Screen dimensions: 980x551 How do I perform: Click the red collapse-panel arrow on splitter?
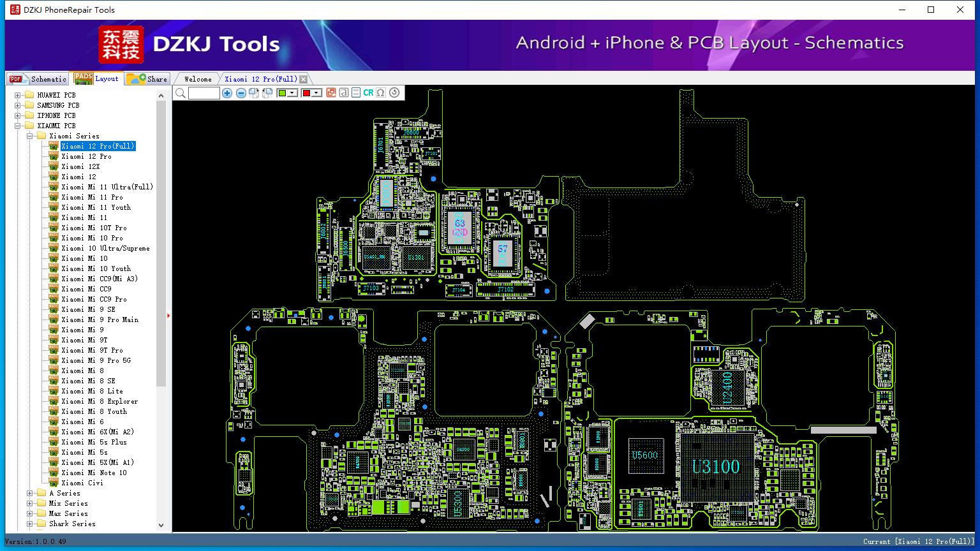point(168,315)
